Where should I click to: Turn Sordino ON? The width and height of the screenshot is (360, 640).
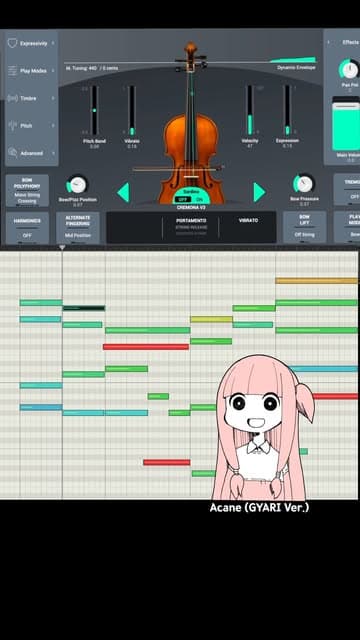tap(199, 200)
